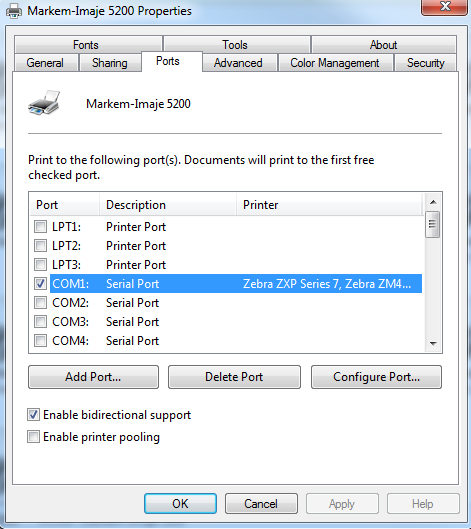Screen dimensions: 471x529
Task: Close the Properties dialog window
Action: 445,7
